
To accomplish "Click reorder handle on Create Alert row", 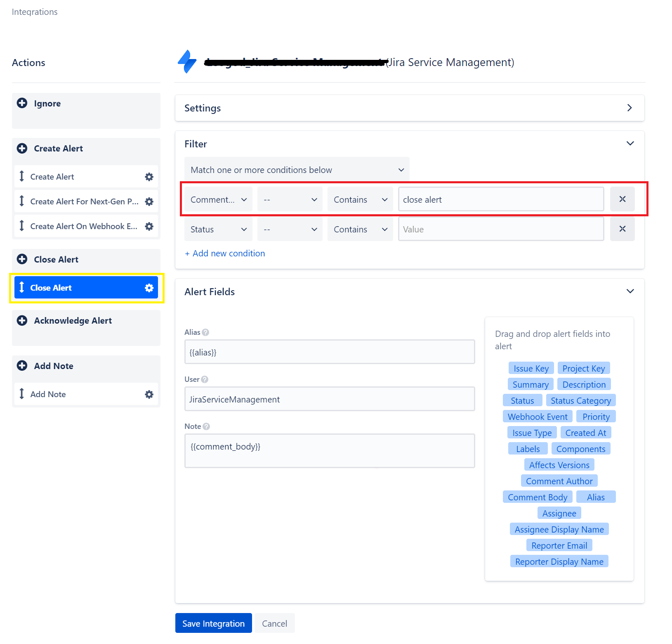I will [22, 176].
